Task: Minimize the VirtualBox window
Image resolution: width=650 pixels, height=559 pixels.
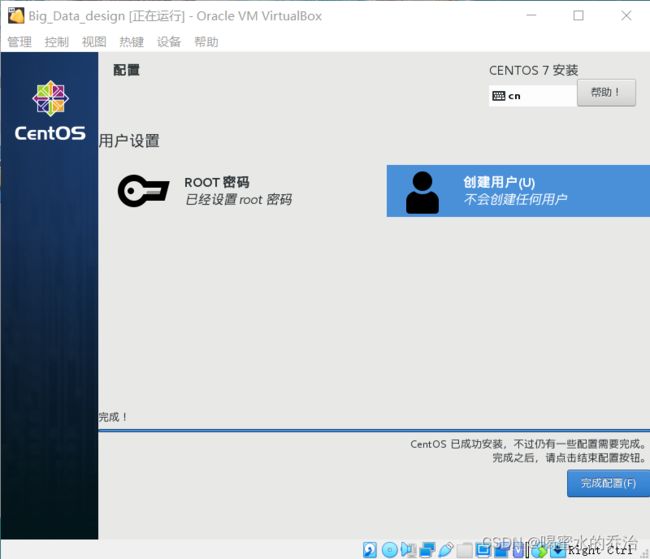Action: (x=531, y=16)
